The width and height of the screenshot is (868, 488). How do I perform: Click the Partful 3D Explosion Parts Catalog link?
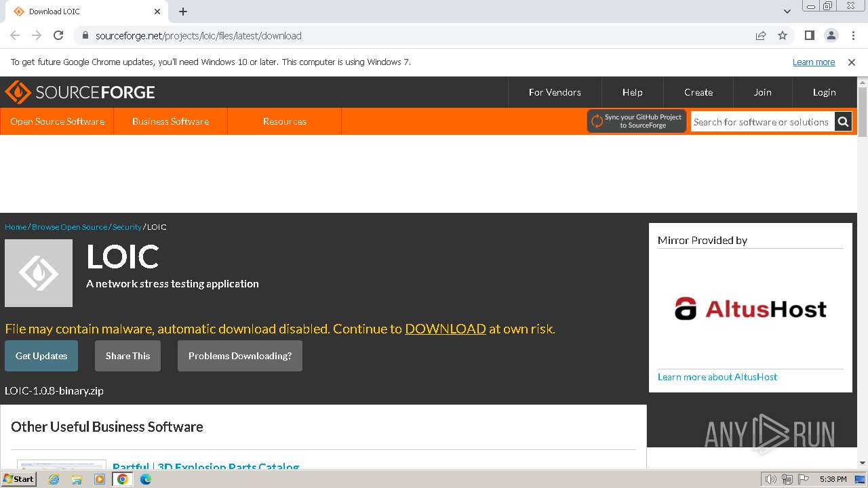tap(206, 466)
